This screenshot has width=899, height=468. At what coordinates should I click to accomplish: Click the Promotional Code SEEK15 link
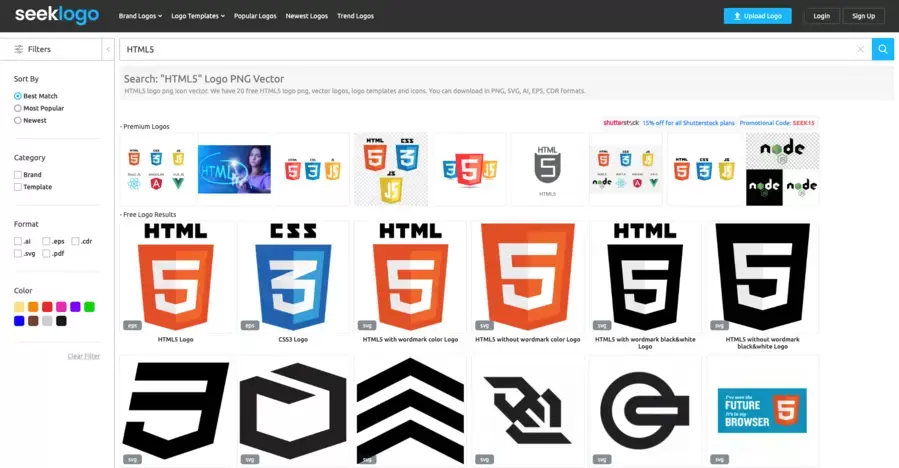click(x=777, y=123)
